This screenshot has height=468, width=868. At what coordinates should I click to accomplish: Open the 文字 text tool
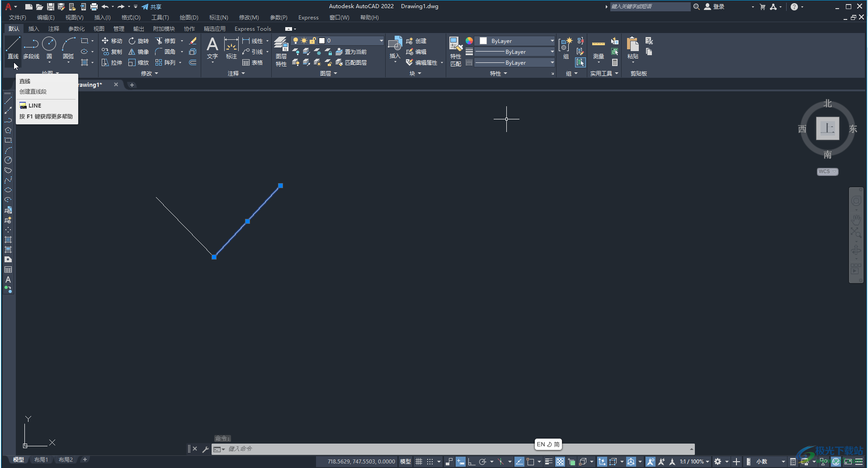pos(212,48)
